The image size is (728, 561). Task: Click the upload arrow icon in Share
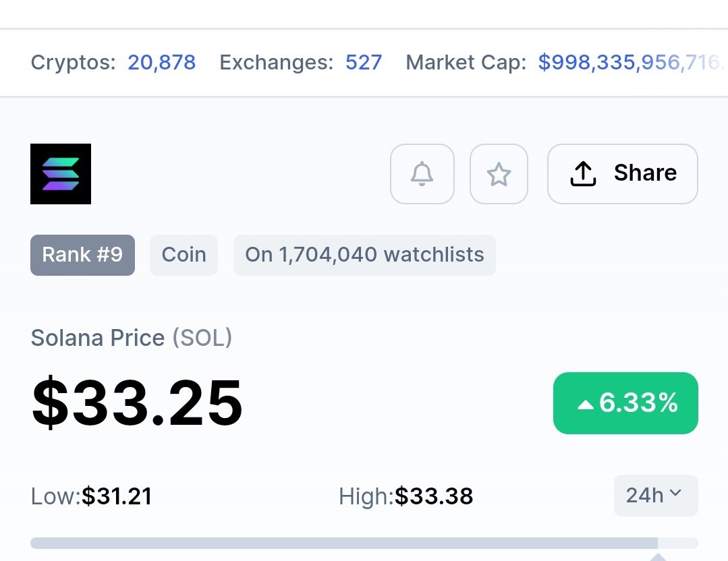(583, 174)
